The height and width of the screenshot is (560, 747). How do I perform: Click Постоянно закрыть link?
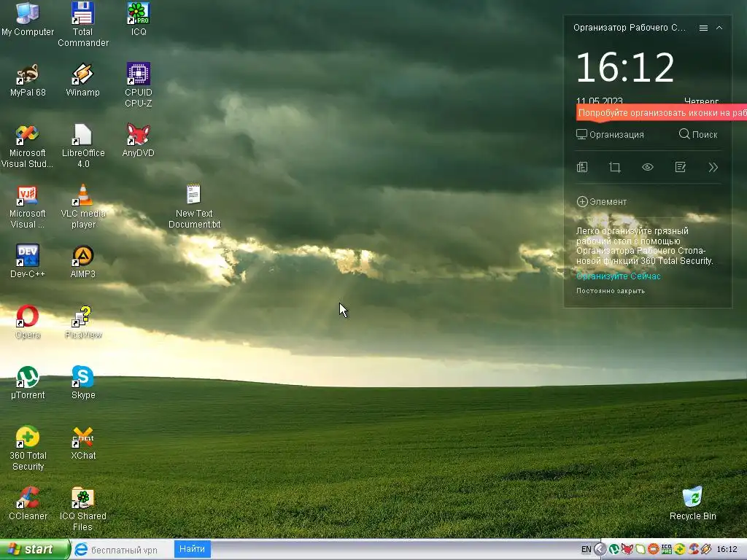point(611,291)
